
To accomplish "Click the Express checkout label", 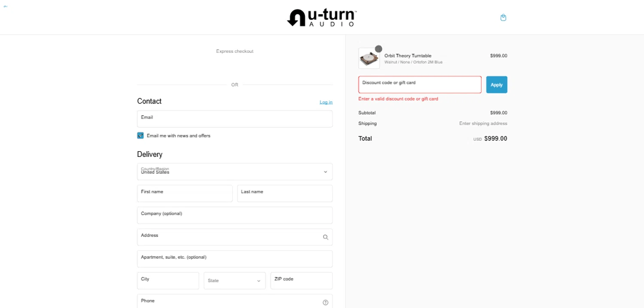I will click(x=235, y=51).
